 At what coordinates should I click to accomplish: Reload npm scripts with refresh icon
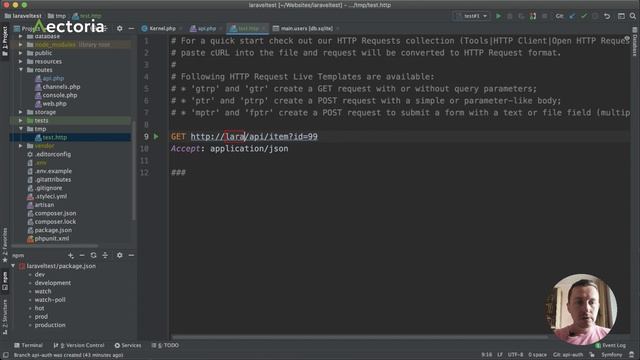93,255
